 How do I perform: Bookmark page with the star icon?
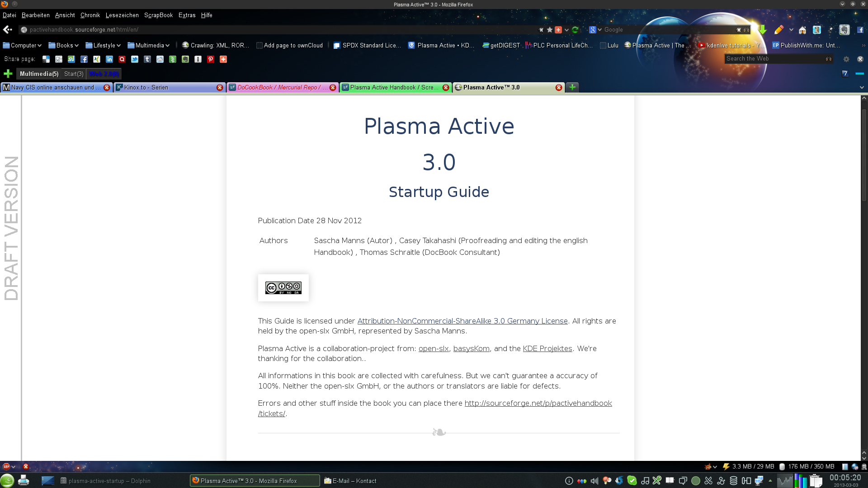(x=550, y=30)
